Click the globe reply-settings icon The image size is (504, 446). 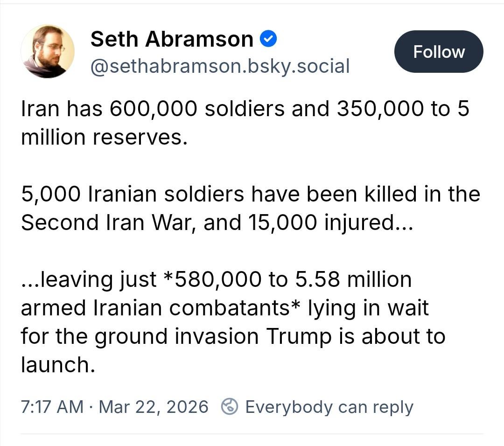click(x=230, y=407)
